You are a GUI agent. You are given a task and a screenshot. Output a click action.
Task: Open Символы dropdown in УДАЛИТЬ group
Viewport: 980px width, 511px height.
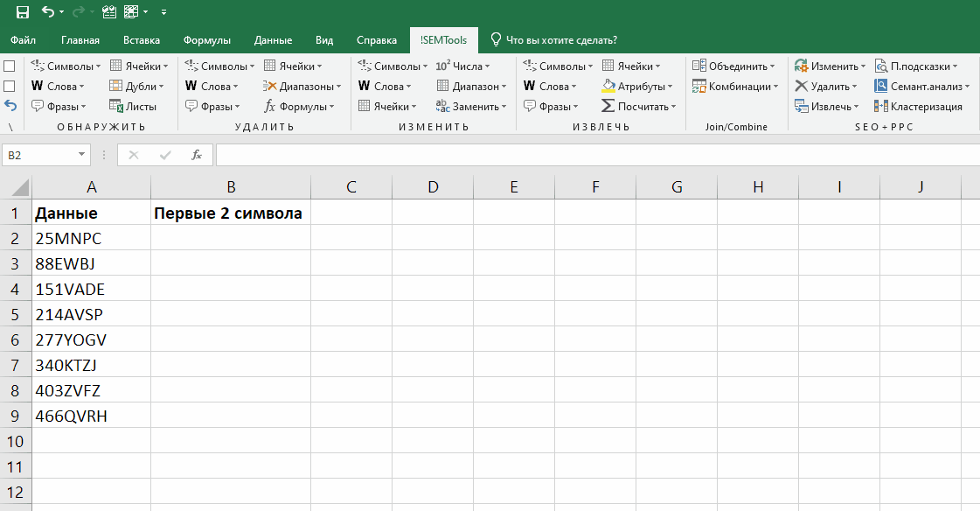219,66
